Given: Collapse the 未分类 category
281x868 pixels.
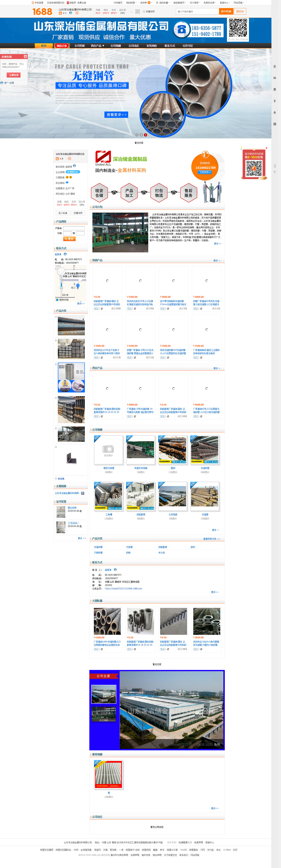Looking at the screenshot, I should (56, 479).
